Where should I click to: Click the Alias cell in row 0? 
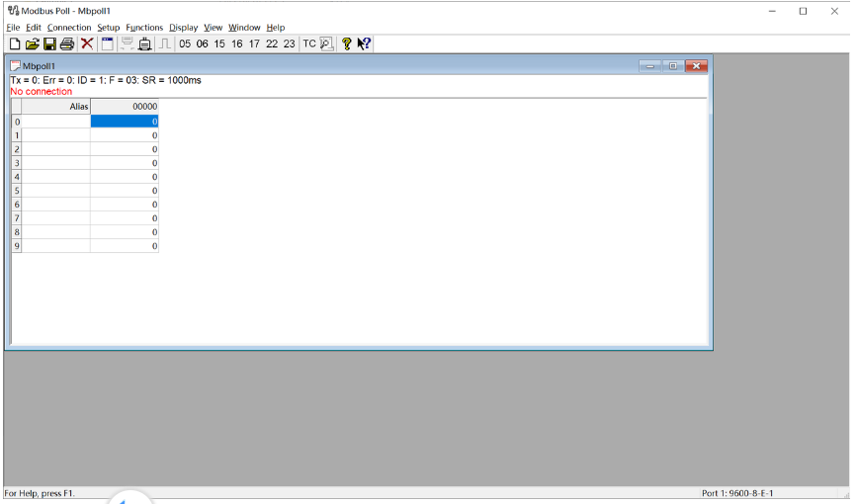click(56, 122)
